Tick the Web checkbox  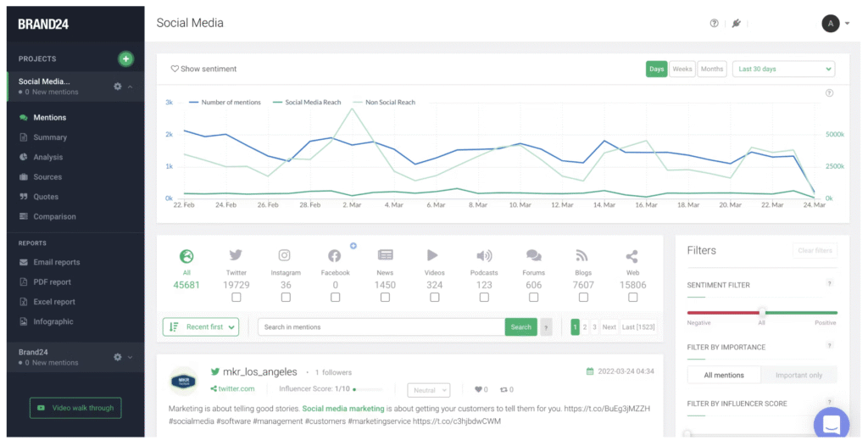(632, 298)
